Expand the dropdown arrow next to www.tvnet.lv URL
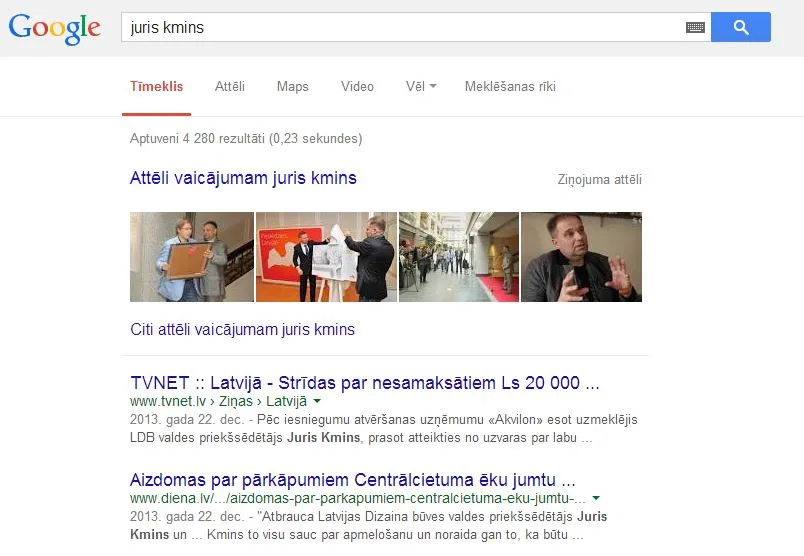 click(317, 401)
